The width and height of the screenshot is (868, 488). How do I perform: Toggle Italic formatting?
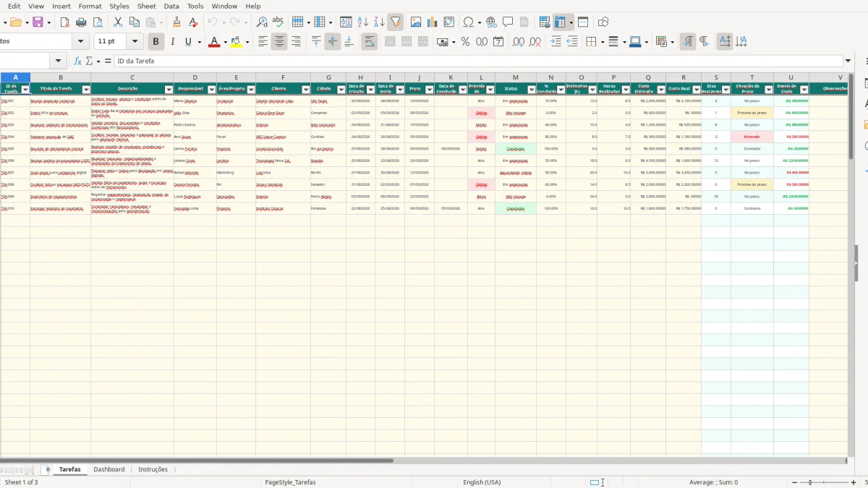point(172,42)
